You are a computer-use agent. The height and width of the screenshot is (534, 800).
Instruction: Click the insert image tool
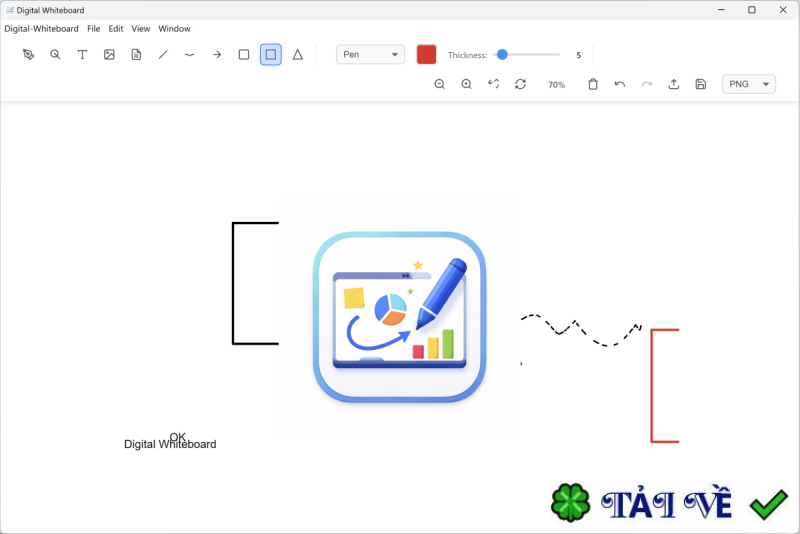[x=109, y=55]
